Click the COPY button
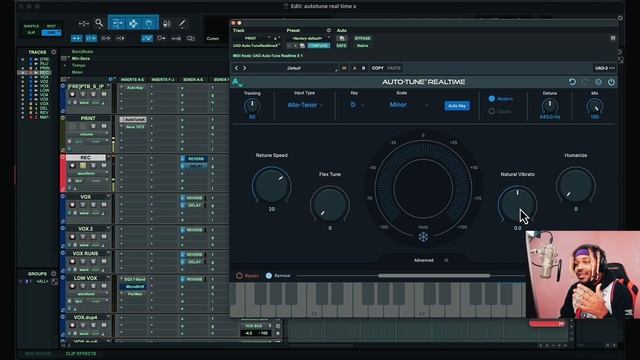This screenshot has height=360, width=640. [x=378, y=68]
